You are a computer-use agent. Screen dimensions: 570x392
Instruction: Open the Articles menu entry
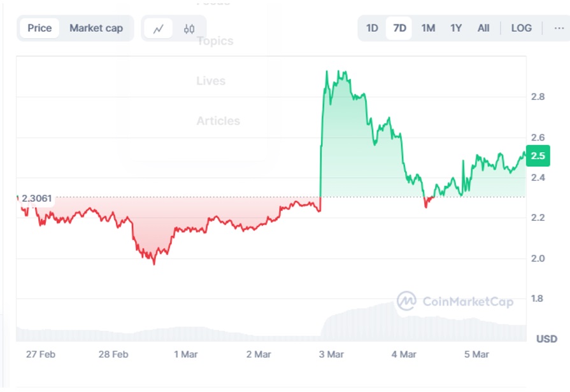pyautogui.click(x=218, y=121)
